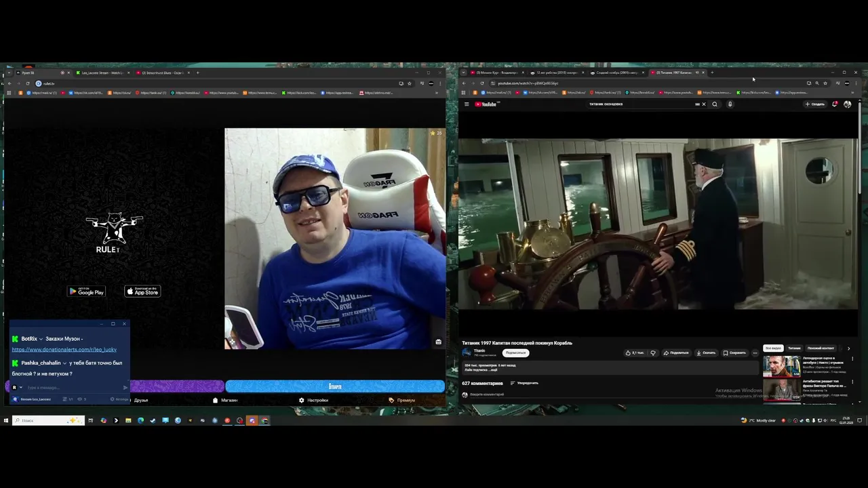Click the purple button left of Start
Viewport: 868px width, 488px height.
(x=176, y=386)
